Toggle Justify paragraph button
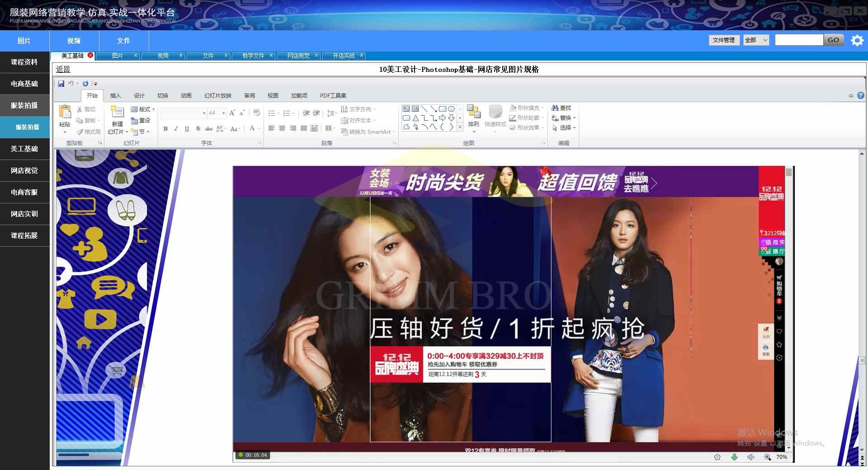This screenshot has height=470, width=868. pyautogui.click(x=304, y=128)
